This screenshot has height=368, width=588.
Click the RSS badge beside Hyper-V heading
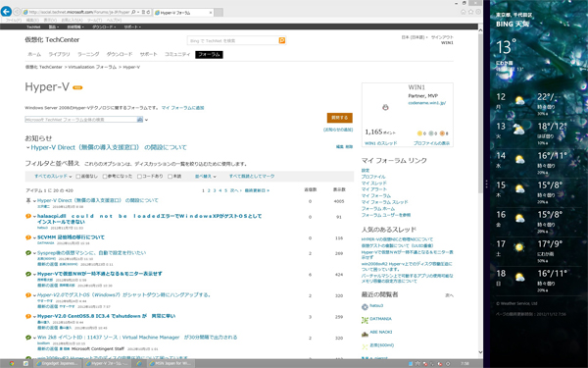[77, 87]
